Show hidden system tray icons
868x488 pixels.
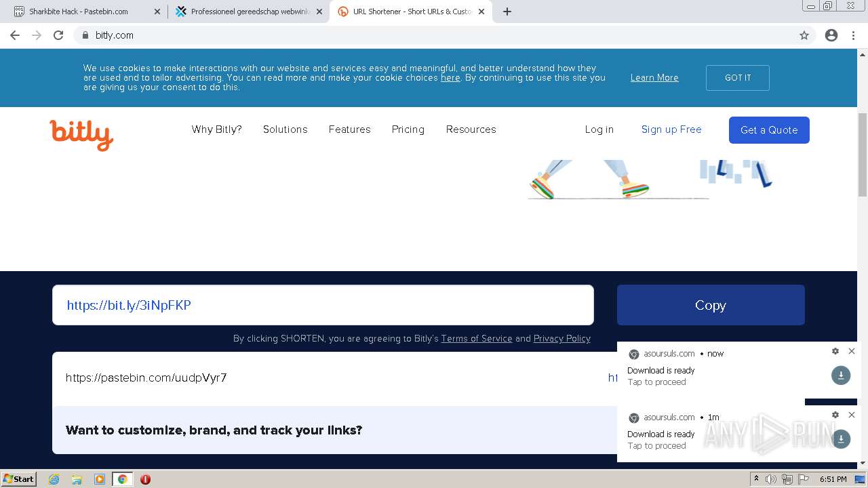click(757, 479)
